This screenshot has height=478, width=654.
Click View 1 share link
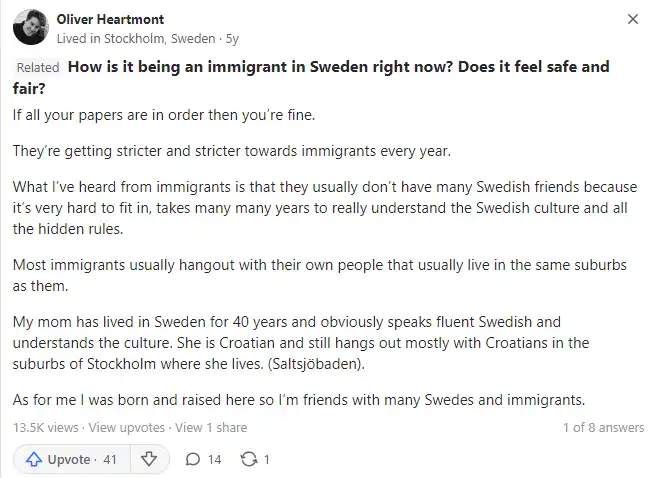[211, 428]
